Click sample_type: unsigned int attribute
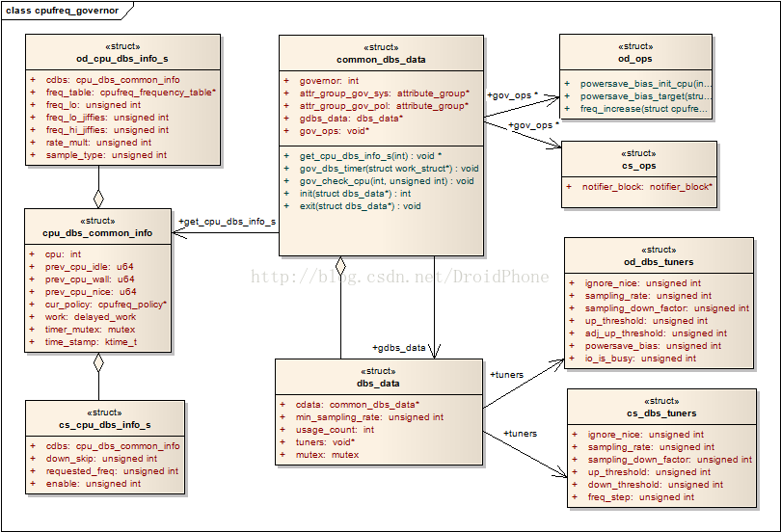Viewport: 781px width, 532px height. pos(107,155)
